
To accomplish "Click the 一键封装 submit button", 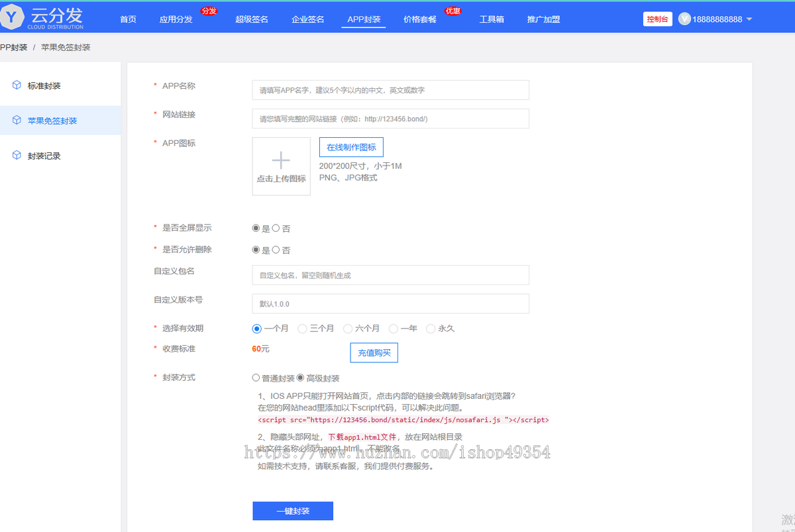I will (293, 511).
